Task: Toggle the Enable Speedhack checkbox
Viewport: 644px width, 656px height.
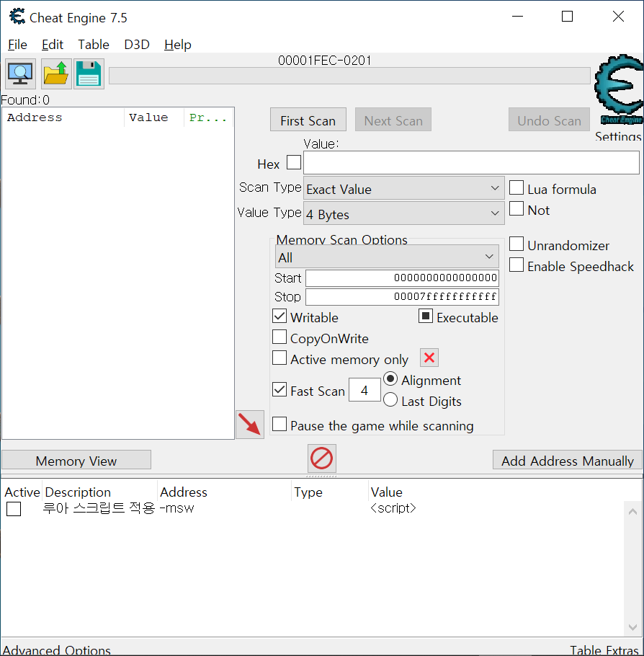Action: [x=516, y=265]
